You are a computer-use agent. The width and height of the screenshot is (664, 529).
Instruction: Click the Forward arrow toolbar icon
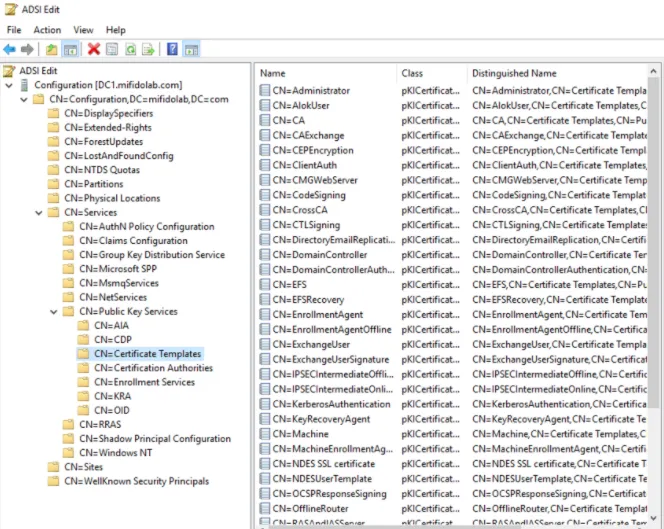point(27,50)
